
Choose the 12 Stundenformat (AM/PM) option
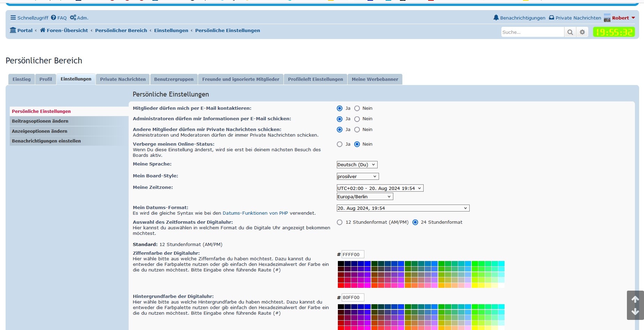point(340,222)
